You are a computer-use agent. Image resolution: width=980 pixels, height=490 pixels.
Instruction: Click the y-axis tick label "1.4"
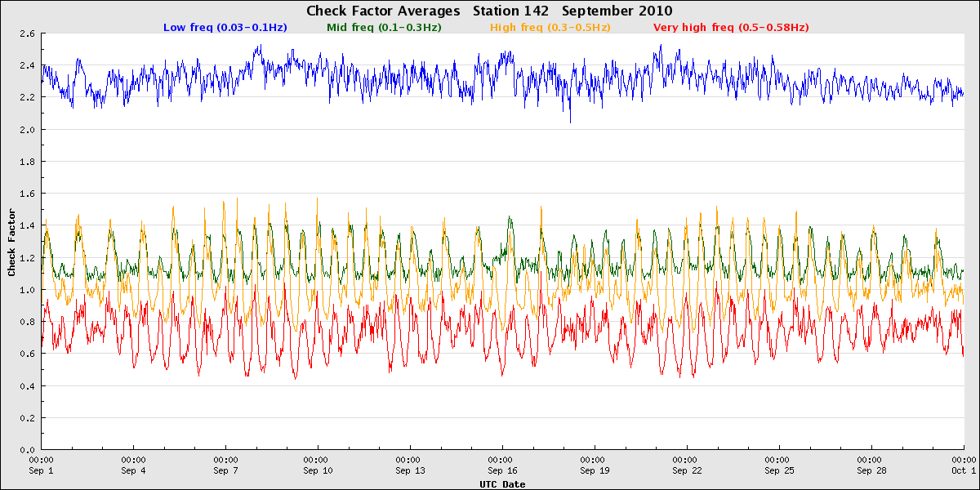[x=27, y=225]
